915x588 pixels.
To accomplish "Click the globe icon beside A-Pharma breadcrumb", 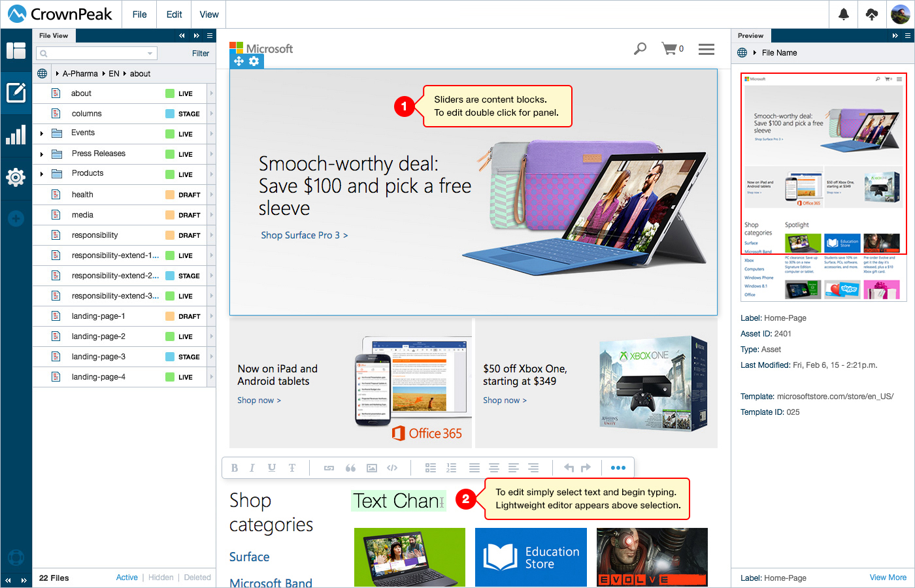I will point(42,74).
